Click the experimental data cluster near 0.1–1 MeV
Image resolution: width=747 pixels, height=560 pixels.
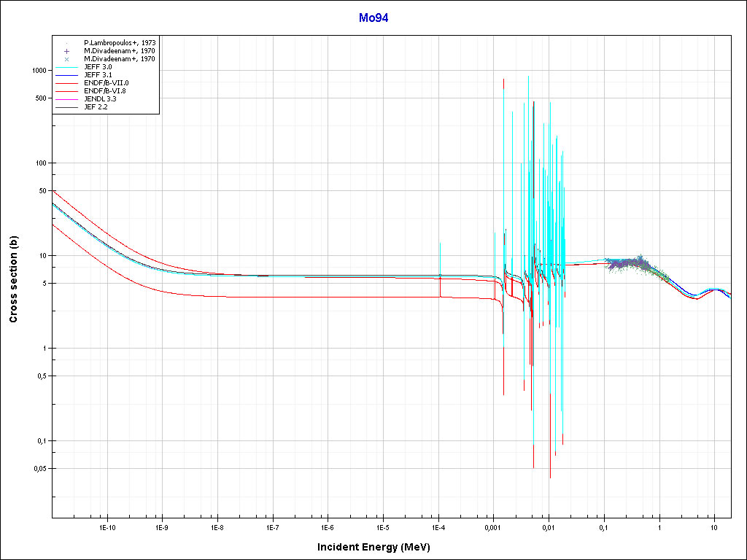point(629,265)
